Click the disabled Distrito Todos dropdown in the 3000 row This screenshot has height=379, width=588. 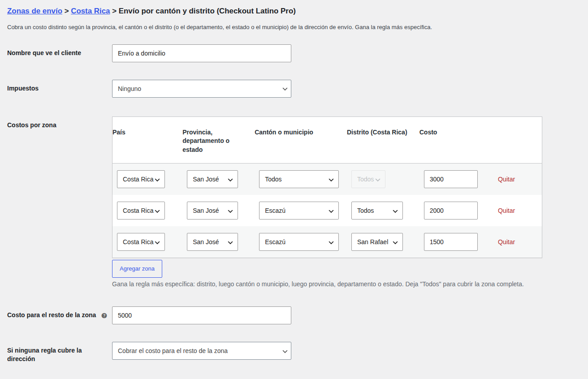pyautogui.click(x=368, y=179)
